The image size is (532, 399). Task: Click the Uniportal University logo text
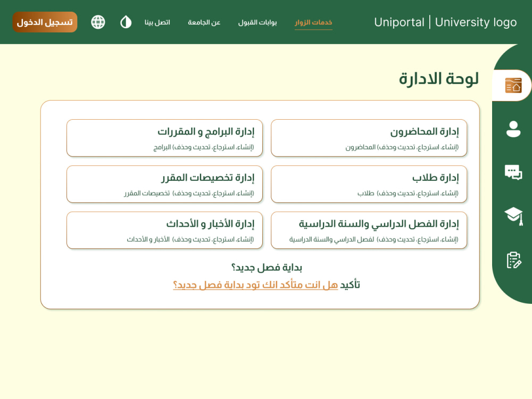coord(445,22)
